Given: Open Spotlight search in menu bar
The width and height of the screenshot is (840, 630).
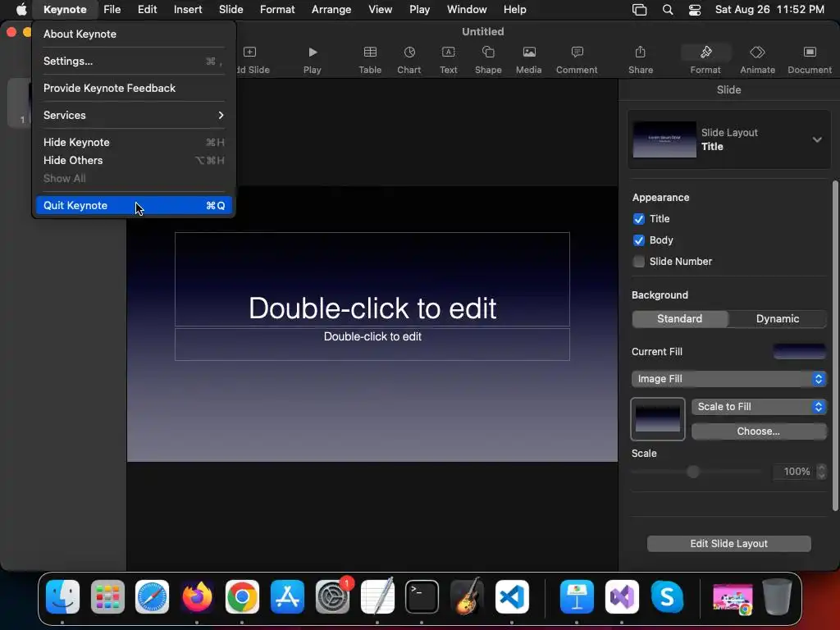Looking at the screenshot, I should 668,10.
